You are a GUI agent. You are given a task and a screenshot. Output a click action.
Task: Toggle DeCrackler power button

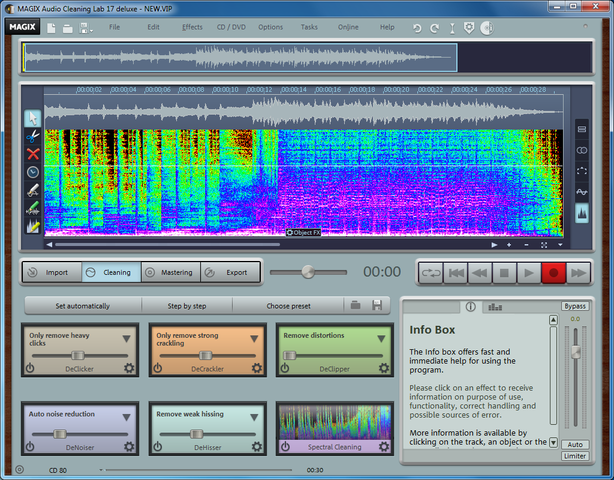[157, 368]
